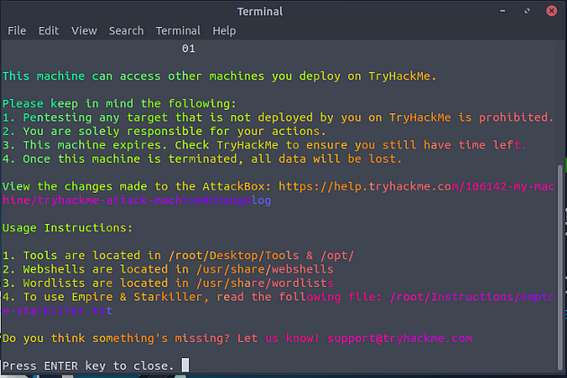Click the 'Do you think something's missing?' text
The image size is (567, 378).
[116, 338]
